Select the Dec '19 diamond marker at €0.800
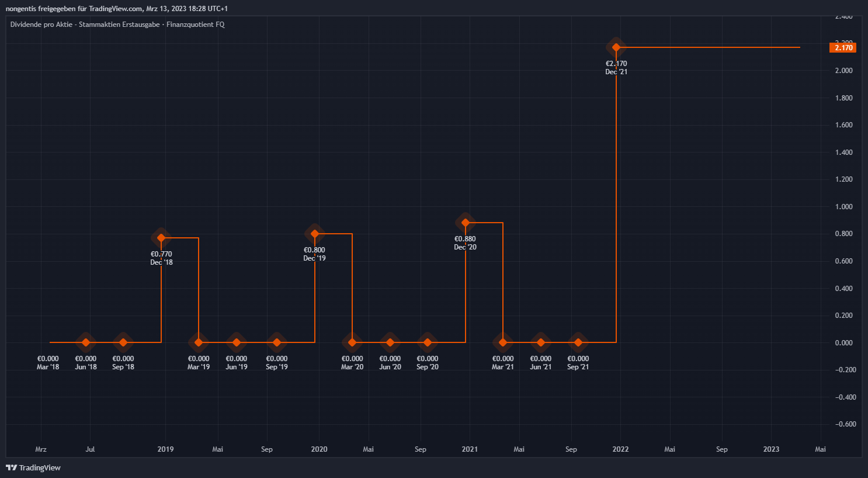This screenshot has width=868, height=478. coord(315,234)
